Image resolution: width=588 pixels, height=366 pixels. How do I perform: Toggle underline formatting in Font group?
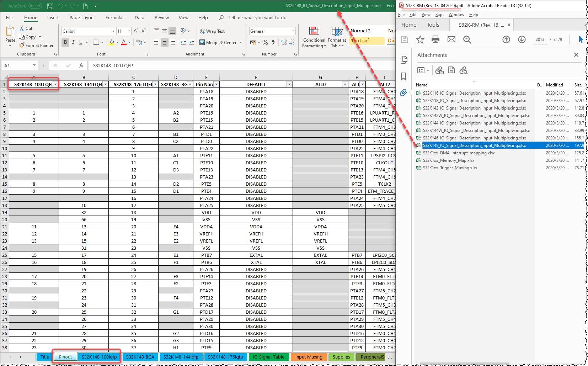[x=81, y=42]
